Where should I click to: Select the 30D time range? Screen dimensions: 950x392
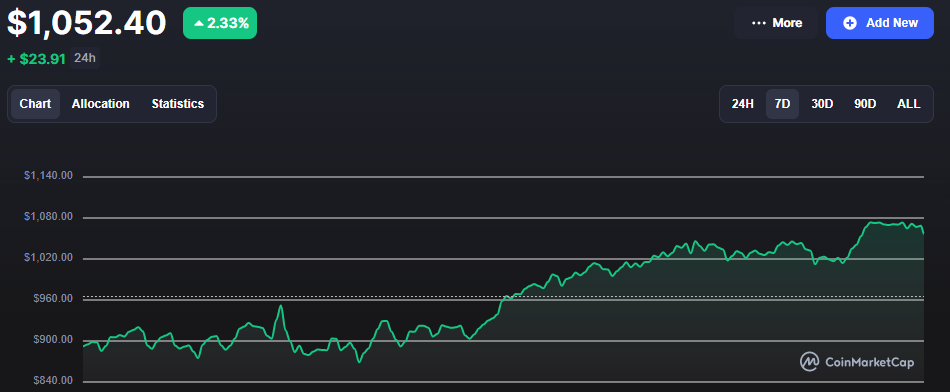[822, 104]
